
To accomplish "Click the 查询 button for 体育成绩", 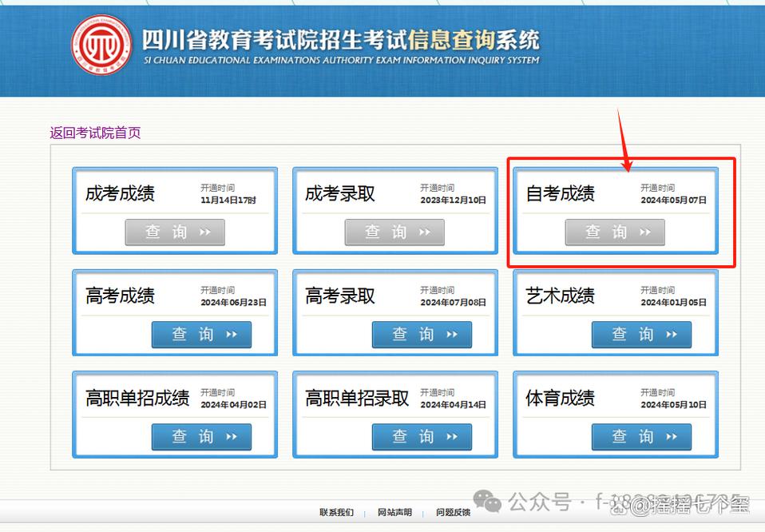I will point(641,437).
